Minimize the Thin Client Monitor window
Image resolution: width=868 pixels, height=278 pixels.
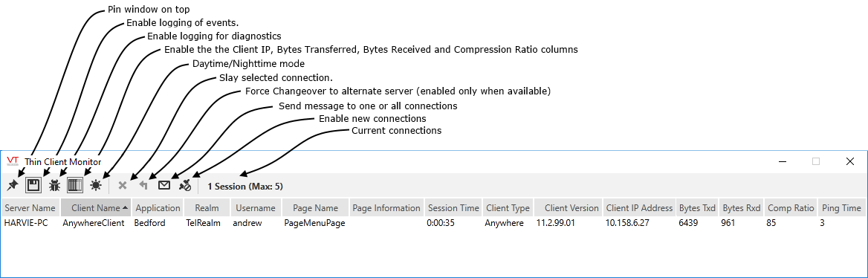[x=783, y=162]
